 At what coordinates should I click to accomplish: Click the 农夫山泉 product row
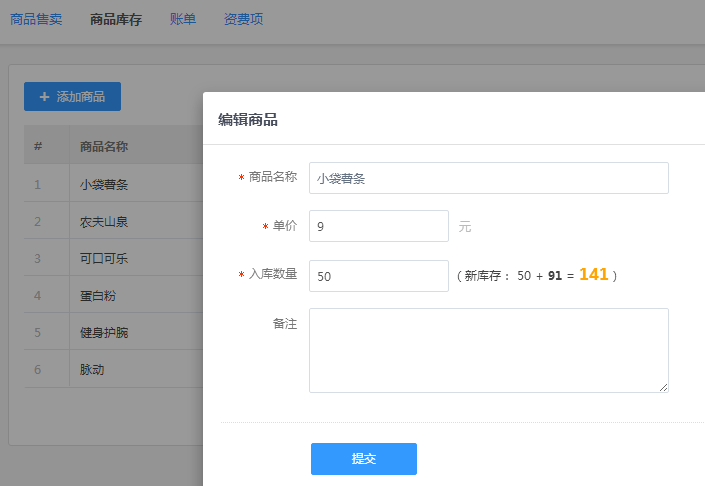tap(104, 221)
